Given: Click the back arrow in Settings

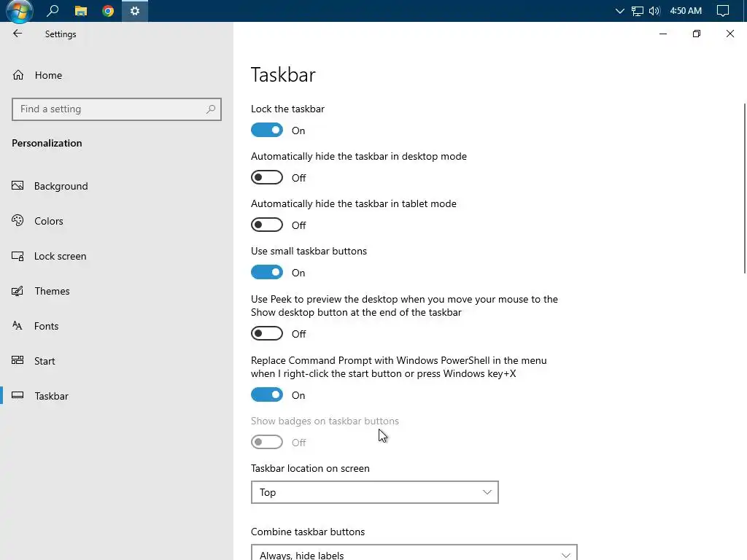Looking at the screenshot, I should [18, 34].
